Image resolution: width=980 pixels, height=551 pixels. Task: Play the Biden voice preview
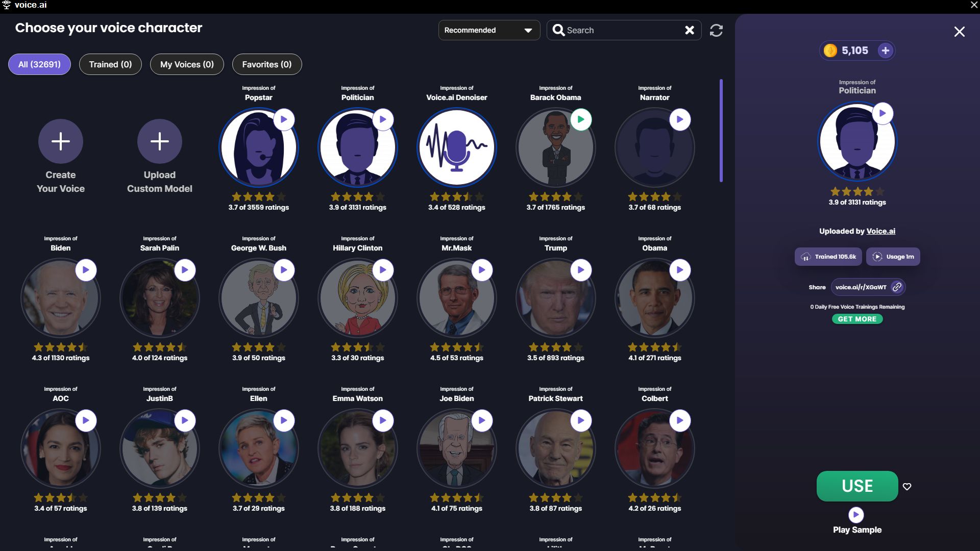tap(86, 270)
